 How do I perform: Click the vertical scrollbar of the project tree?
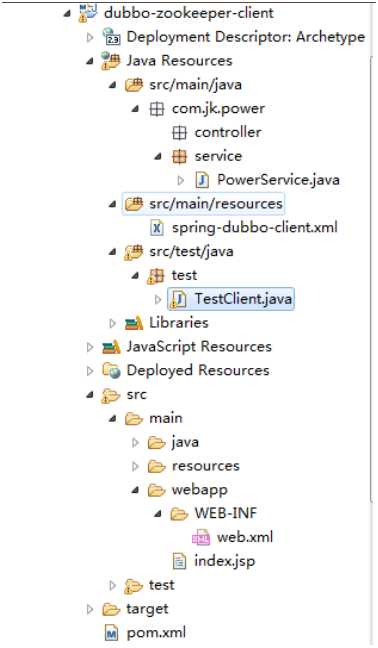point(373,279)
